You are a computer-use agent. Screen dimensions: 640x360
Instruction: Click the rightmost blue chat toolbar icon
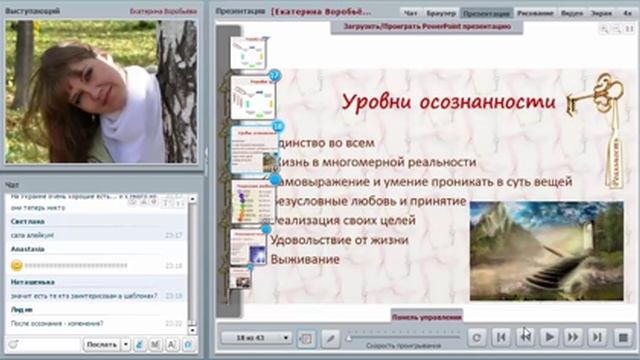pos(188,344)
